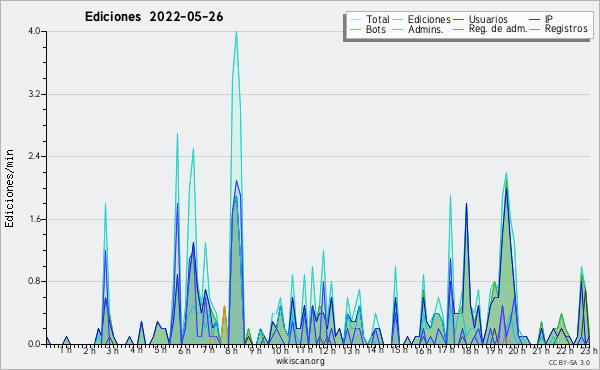Click the y-axis value 1.6

[x=34, y=219]
